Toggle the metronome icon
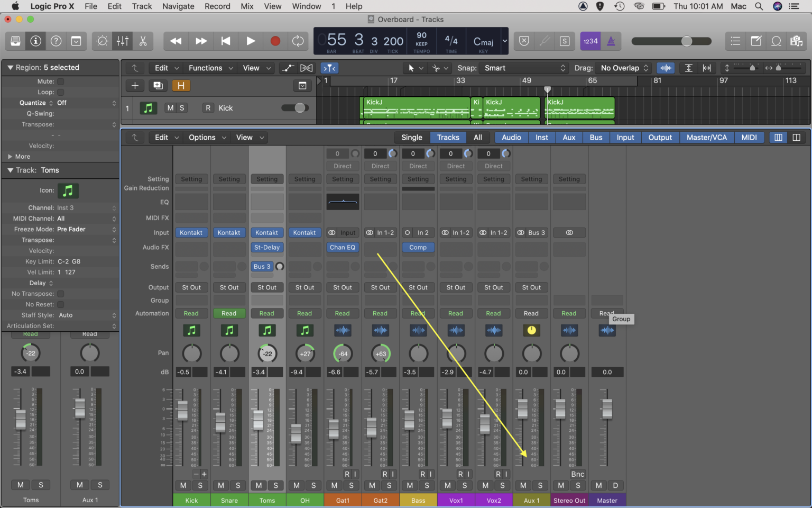Image resolution: width=812 pixels, height=508 pixels. click(x=611, y=41)
